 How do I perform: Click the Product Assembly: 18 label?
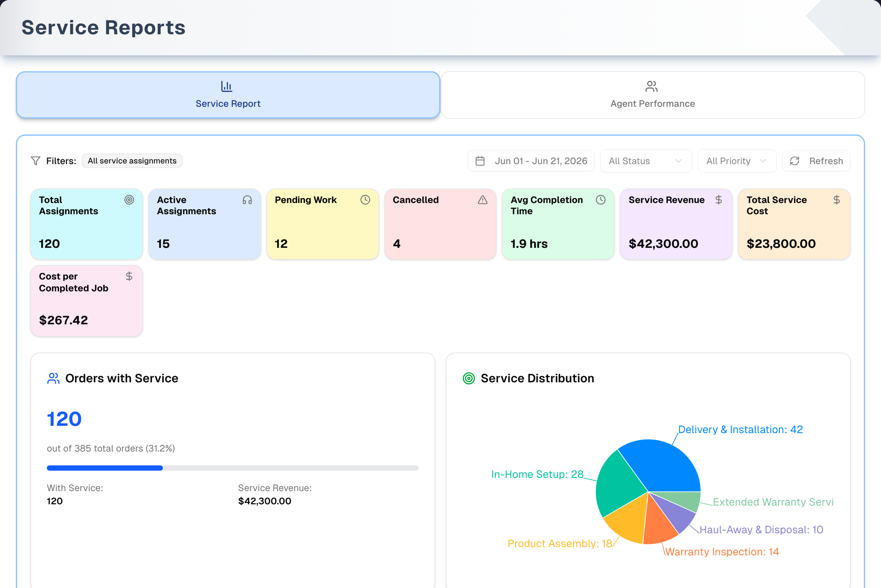tap(560, 544)
